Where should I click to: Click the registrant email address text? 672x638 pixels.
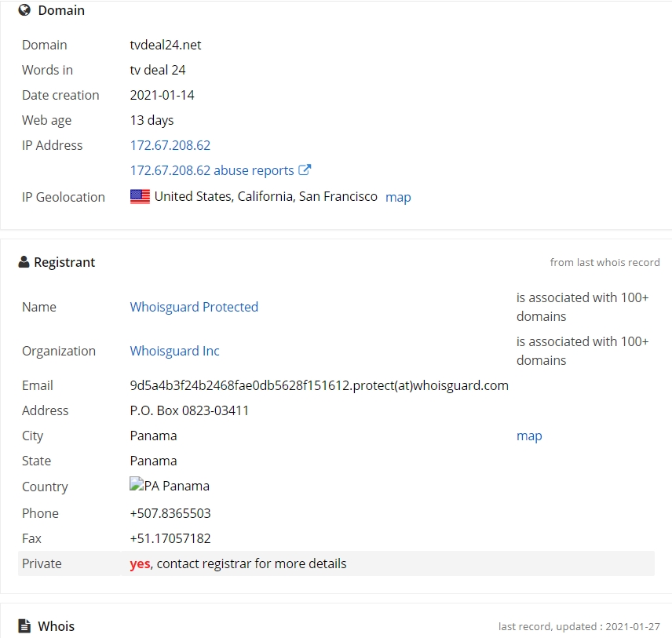pos(320,385)
